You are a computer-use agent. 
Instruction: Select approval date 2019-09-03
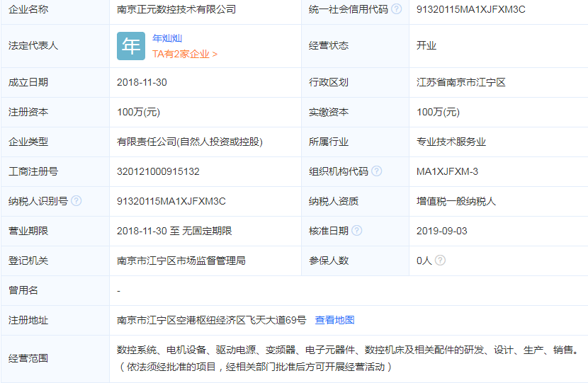point(442,231)
